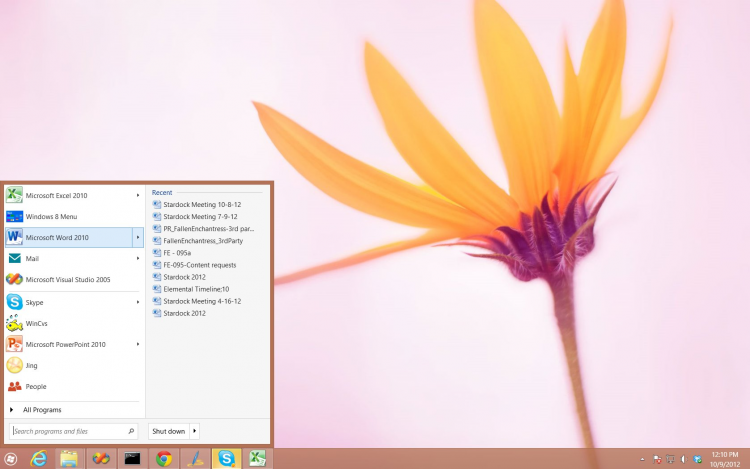Open Microsoft Excel 2010 from Start menu
The image size is (750, 469).
(56, 195)
